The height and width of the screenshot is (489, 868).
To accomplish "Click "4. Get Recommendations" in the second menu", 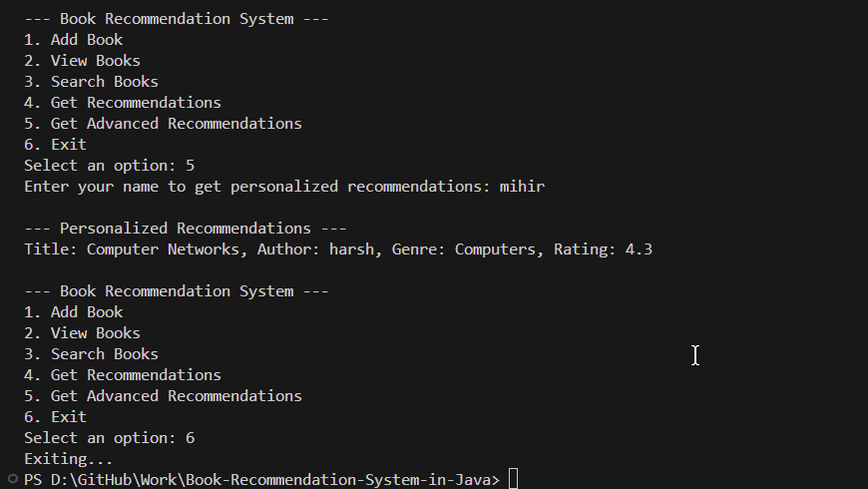I will coord(123,375).
